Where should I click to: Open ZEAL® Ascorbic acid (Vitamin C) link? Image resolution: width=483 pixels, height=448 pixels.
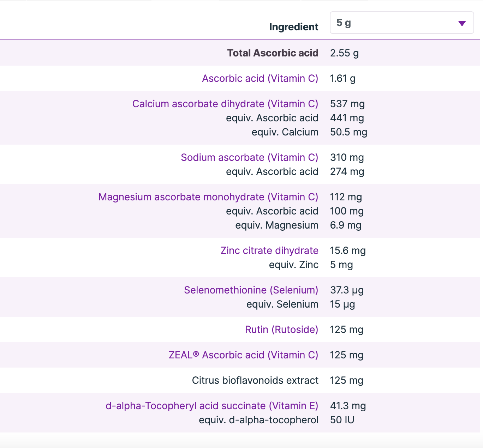[x=244, y=355]
